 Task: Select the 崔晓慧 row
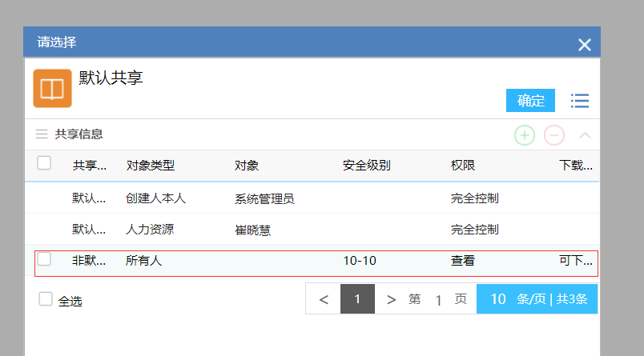click(252, 230)
